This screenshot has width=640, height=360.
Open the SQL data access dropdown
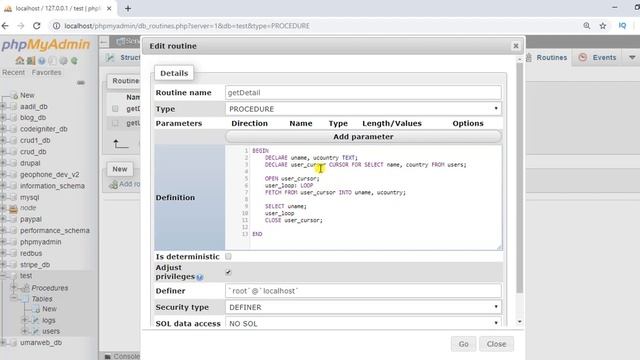point(363,322)
